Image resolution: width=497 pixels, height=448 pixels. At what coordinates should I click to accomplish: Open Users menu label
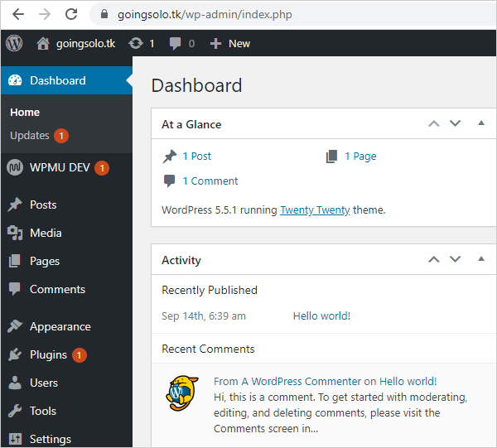pyautogui.click(x=44, y=383)
